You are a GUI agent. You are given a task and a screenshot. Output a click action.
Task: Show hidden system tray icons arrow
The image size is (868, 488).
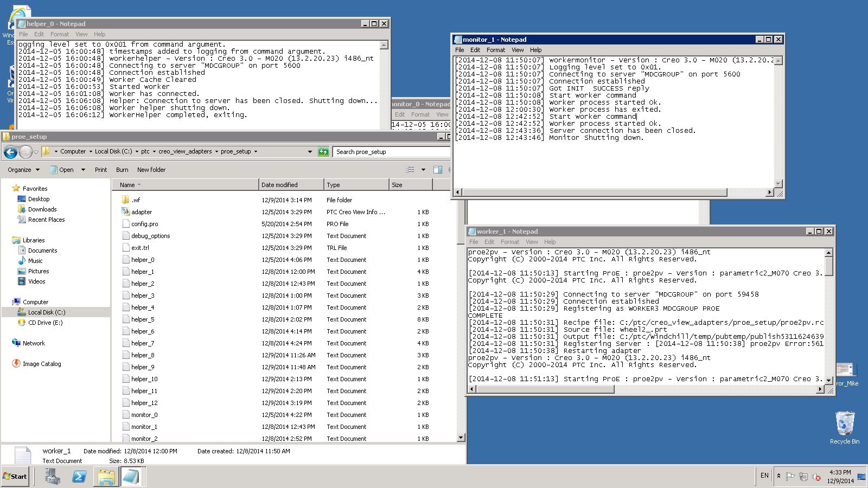778,476
